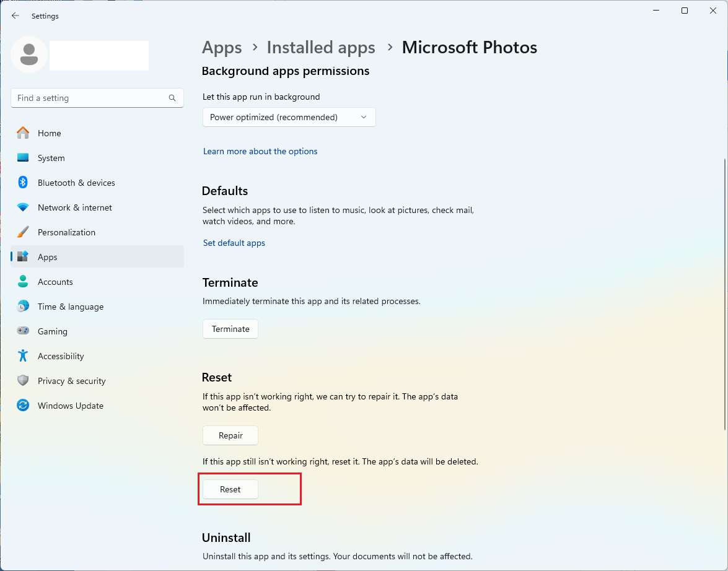Click the Windows Update refresh icon
Image resolution: width=728 pixels, height=571 pixels.
point(23,405)
